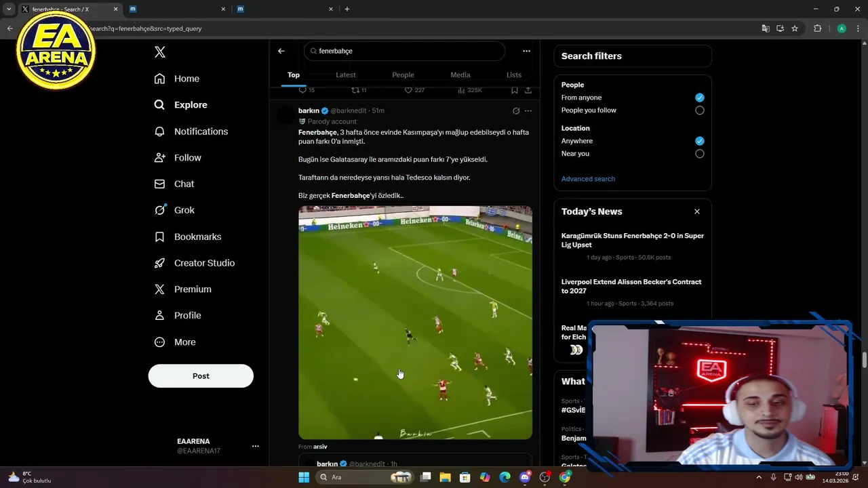The image size is (868, 488).
Task: Open Chrome extensions puzzle icon
Action: (x=817, y=28)
